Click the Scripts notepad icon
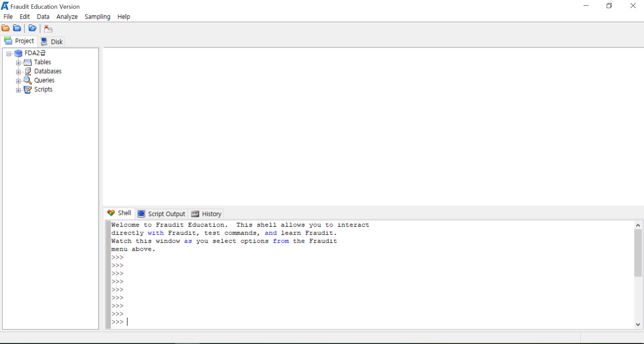 [28, 89]
